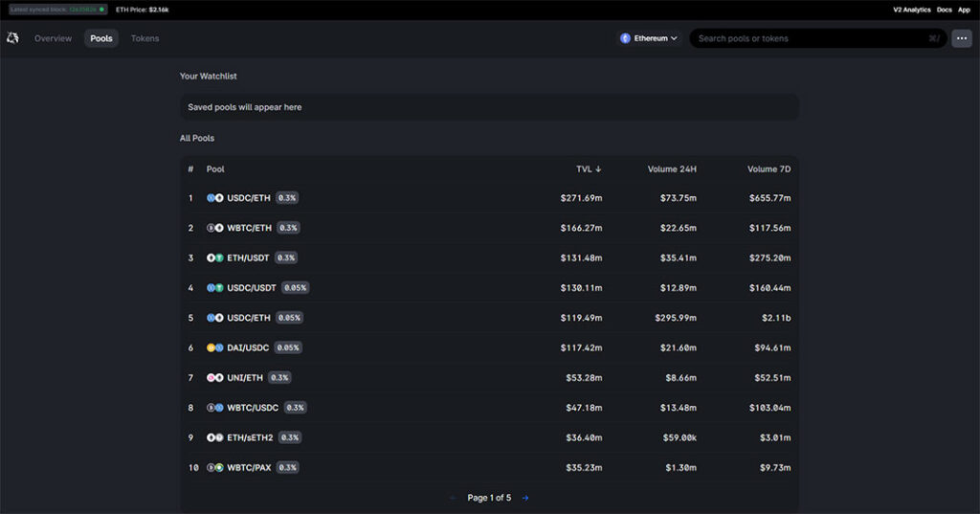The height and width of the screenshot is (514, 980).
Task: Sort by Volume 24H column header
Action: point(672,169)
